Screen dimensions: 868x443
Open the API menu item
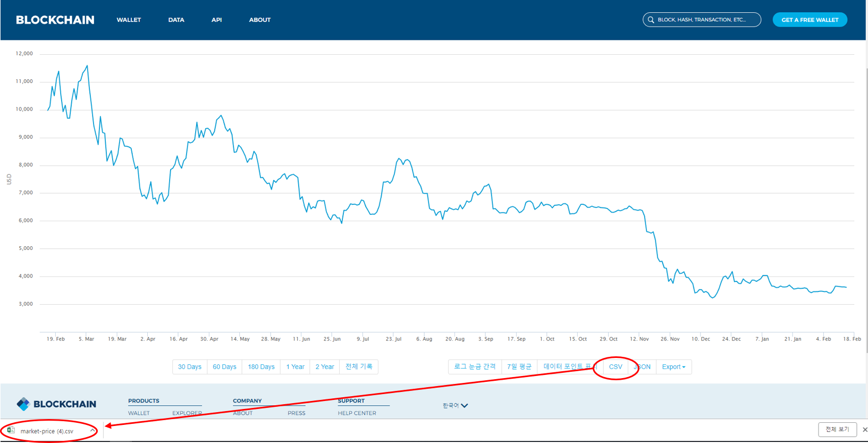pyautogui.click(x=216, y=20)
